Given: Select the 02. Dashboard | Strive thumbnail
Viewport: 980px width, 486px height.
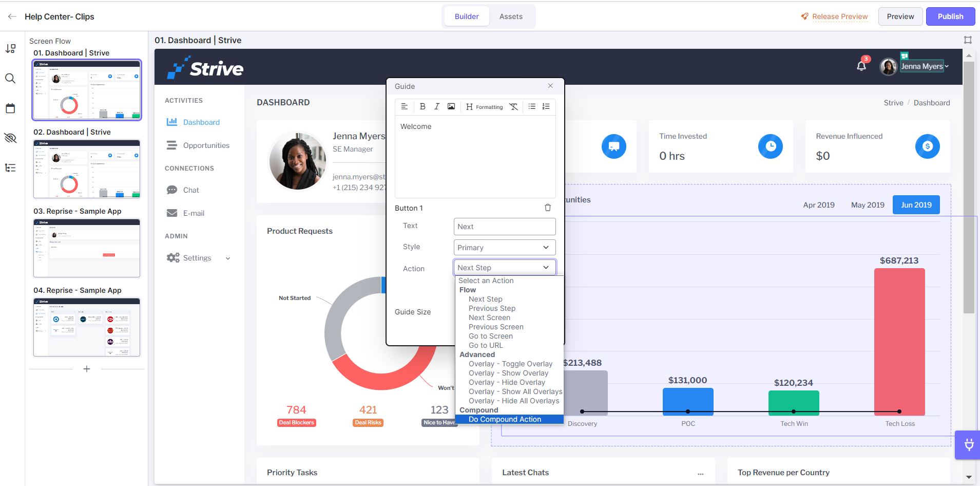Looking at the screenshot, I should [87, 169].
